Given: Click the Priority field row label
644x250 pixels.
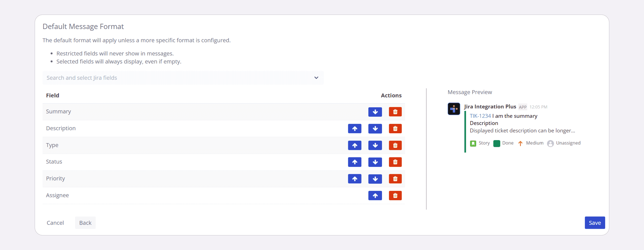Looking at the screenshot, I should point(56,178).
